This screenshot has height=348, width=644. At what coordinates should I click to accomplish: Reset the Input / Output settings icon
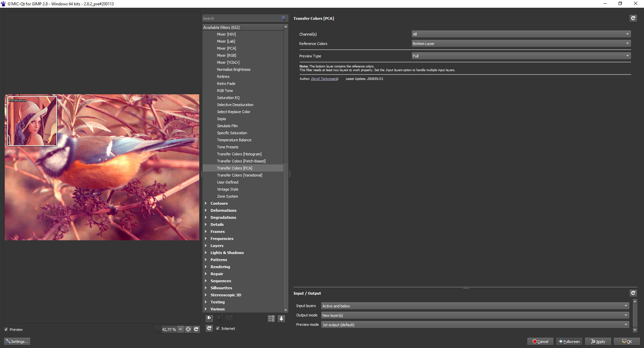(x=633, y=293)
